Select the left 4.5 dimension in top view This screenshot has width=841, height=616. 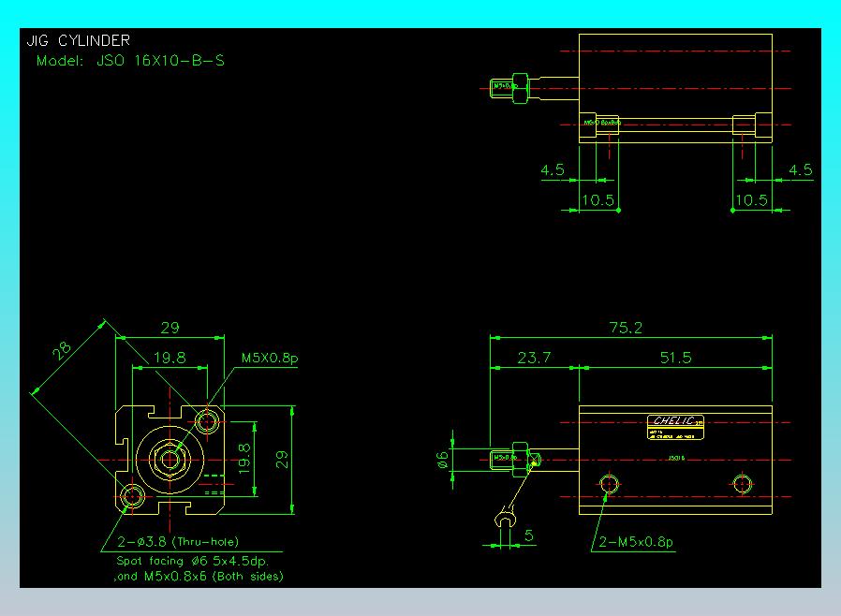553,170
